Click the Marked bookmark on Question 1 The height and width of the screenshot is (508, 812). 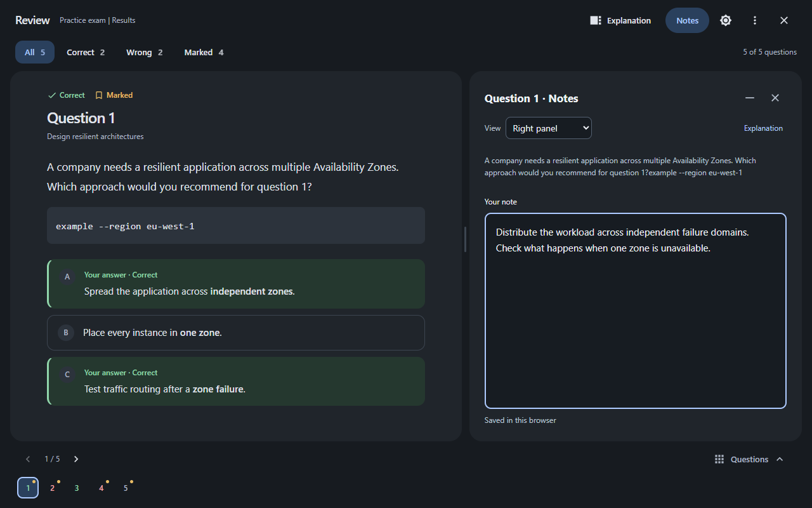(114, 95)
